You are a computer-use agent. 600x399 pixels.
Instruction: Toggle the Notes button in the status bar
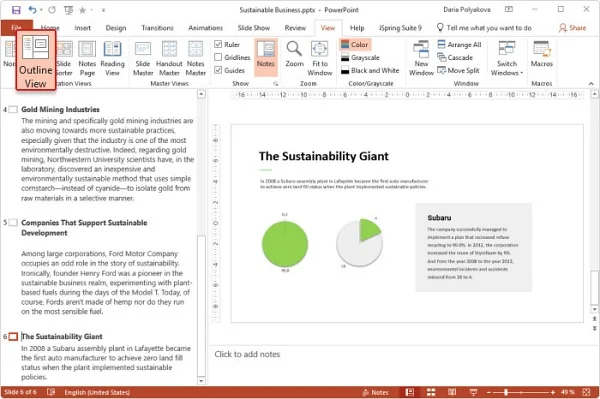point(375,392)
